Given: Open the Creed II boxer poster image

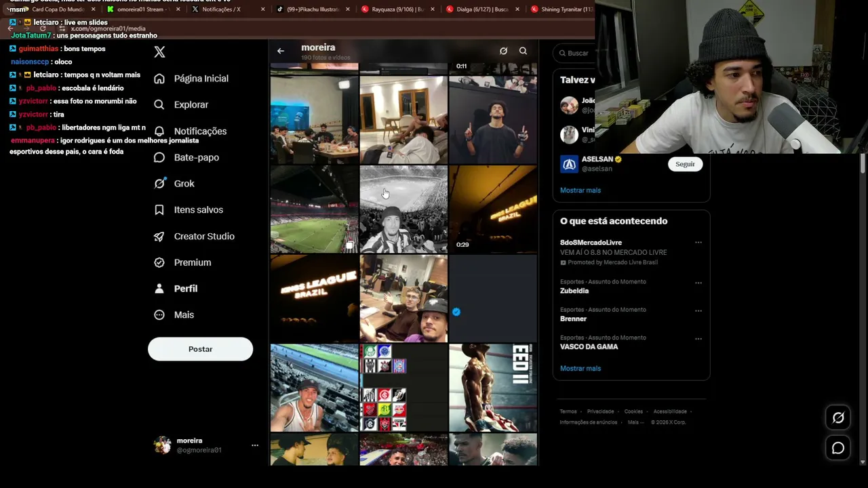Looking at the screenshot, I should (x=493, y=388).
